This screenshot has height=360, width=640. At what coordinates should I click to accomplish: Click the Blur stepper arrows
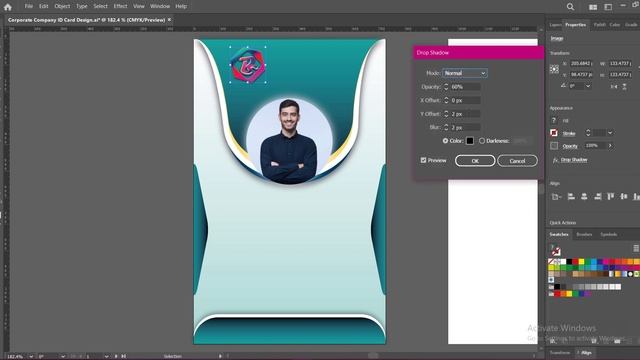(446, 127)
